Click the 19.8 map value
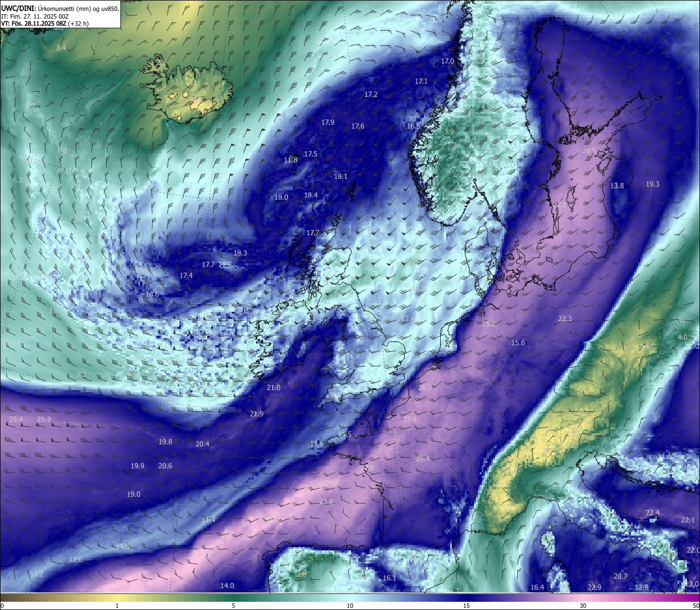The width and height of the screenshot is (700, 610). point(165,442)
